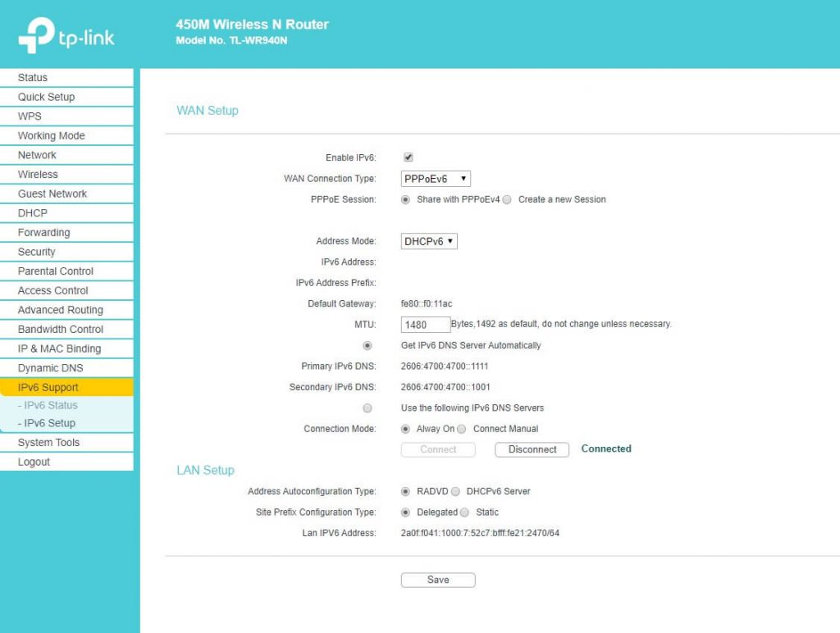The height and width of the screenshot is (633, 840).
Task: Open the Parental Control page
Action: [55, 271]
